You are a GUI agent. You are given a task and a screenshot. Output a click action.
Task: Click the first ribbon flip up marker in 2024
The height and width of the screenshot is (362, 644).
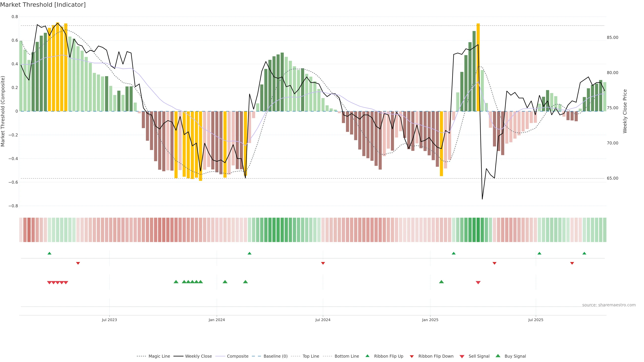point(249,253)
